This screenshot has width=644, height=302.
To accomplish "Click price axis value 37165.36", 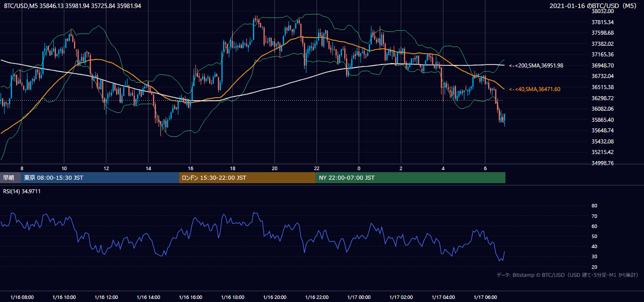I will coord(603,54).
